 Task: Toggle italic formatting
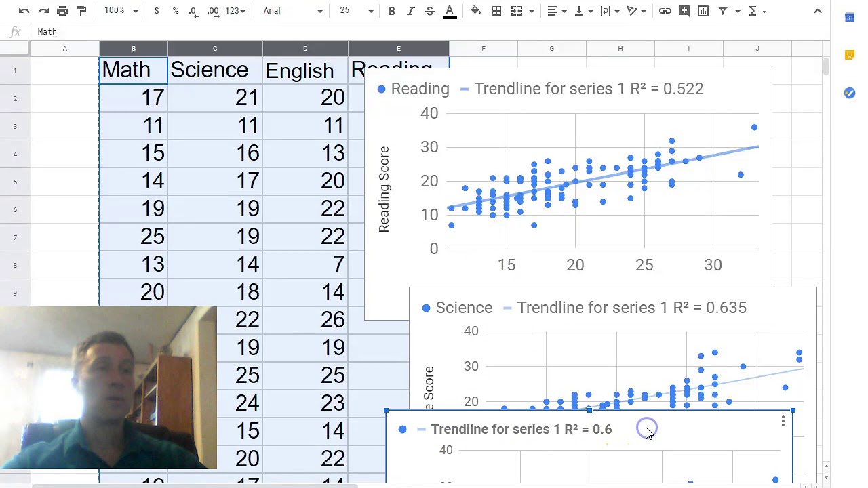click(x=410, y=11)
